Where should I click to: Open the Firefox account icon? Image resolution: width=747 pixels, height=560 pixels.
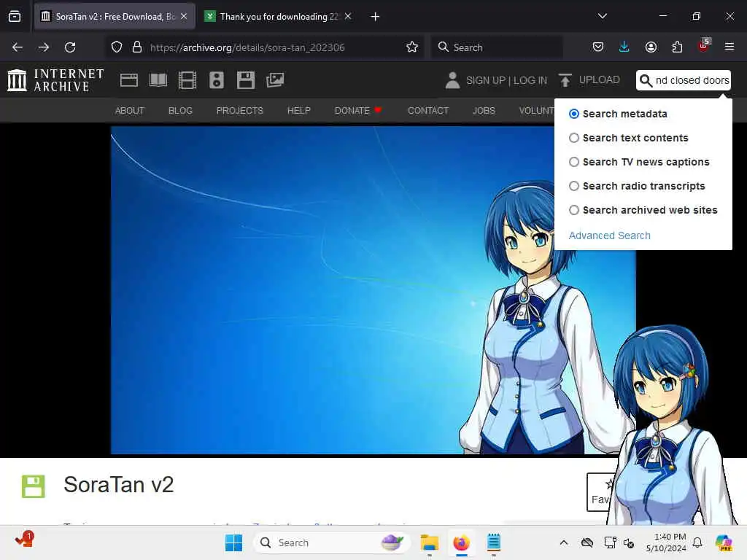coord(651,47)
